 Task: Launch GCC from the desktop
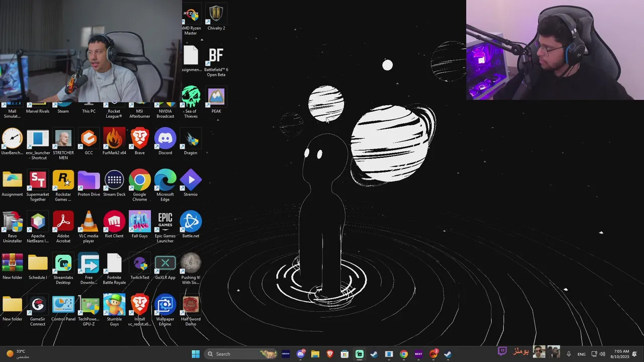(89, 142)
